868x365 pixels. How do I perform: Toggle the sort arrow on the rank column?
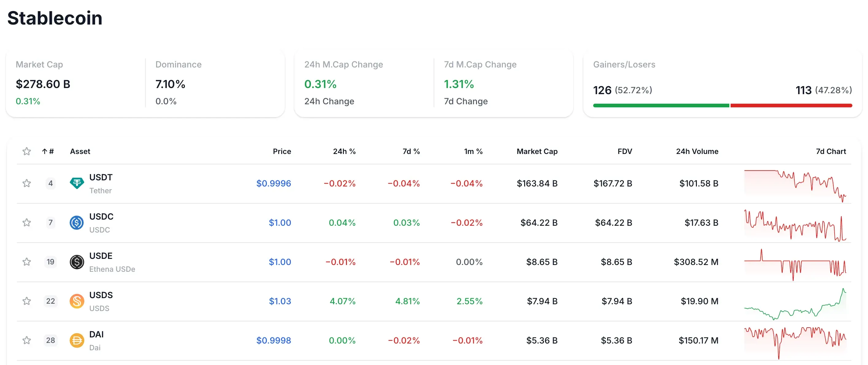click(x=45, y=151)
